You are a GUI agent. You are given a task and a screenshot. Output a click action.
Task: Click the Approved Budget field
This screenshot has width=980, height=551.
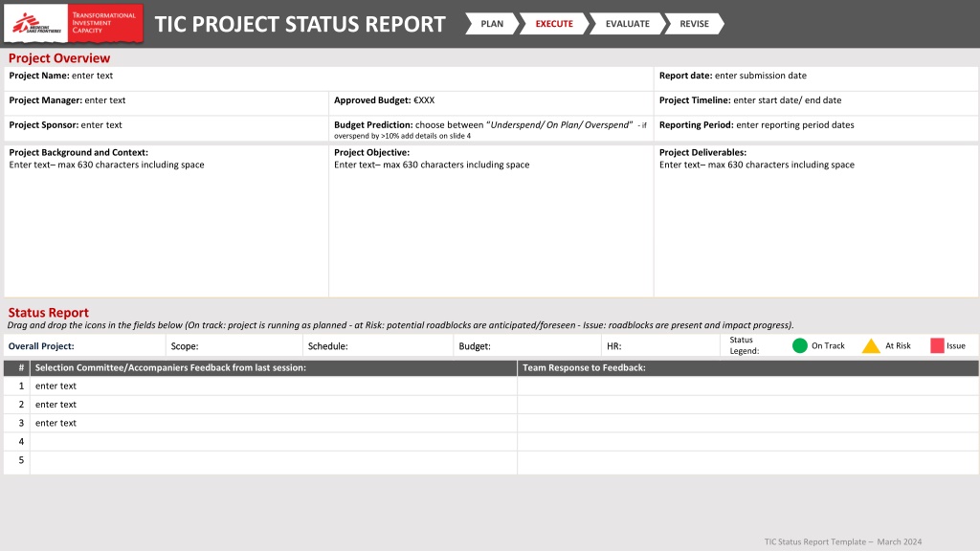(x=491, y=103)
